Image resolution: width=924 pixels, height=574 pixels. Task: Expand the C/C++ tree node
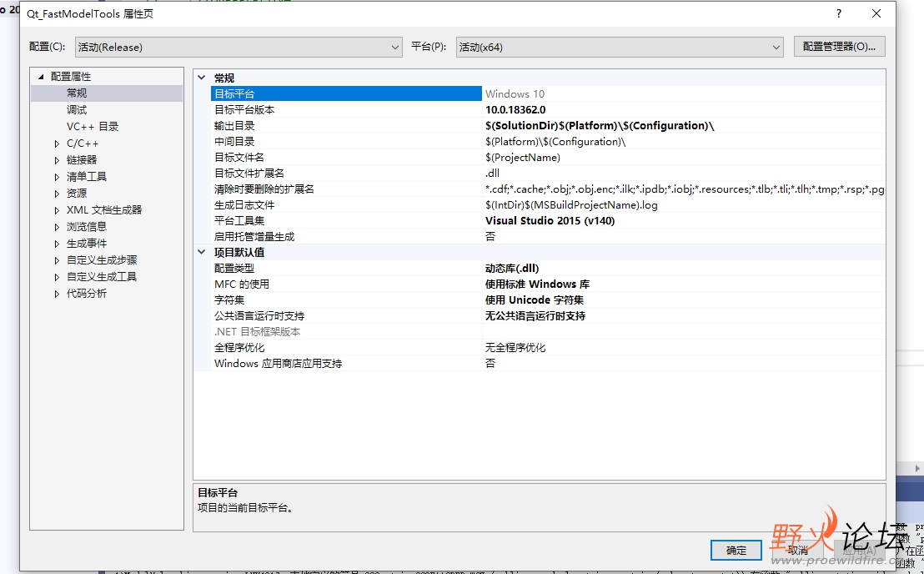point(57,143)
